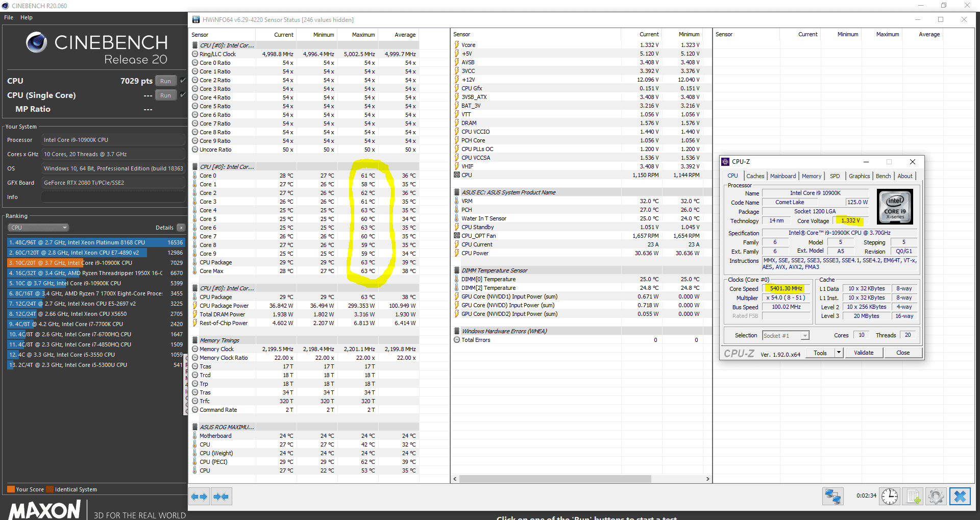Image resolution: width=980 pixels, height=520 pixels.
Task: Select the Ring/LLC Clock sensor icon
Action: [x=195, y=54]
